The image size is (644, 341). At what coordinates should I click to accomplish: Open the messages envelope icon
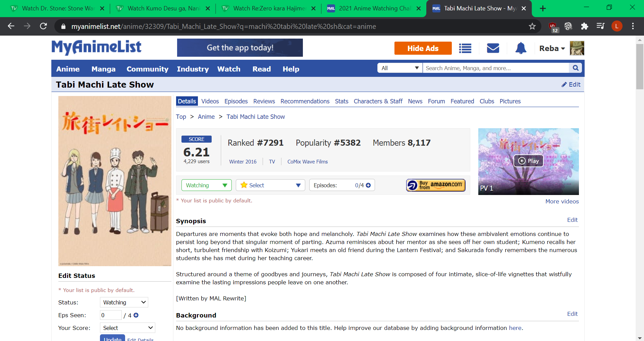point(493,48)
